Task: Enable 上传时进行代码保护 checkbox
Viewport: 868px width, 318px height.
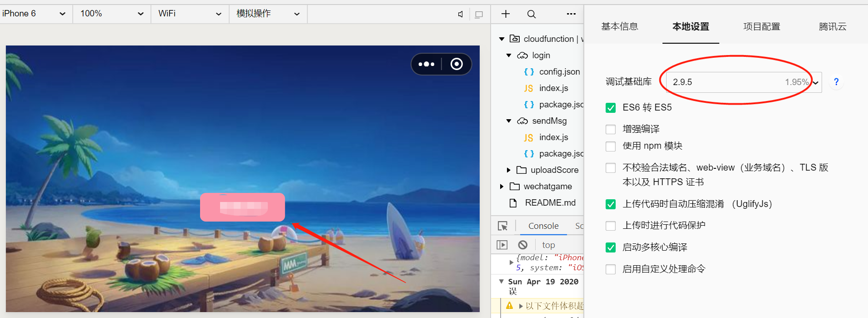Action: (x=611, y=226)
